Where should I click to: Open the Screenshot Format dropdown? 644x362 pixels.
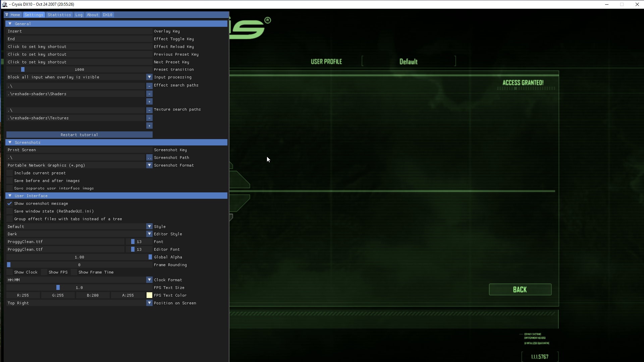pyautogui.click(x=149, y=165)
